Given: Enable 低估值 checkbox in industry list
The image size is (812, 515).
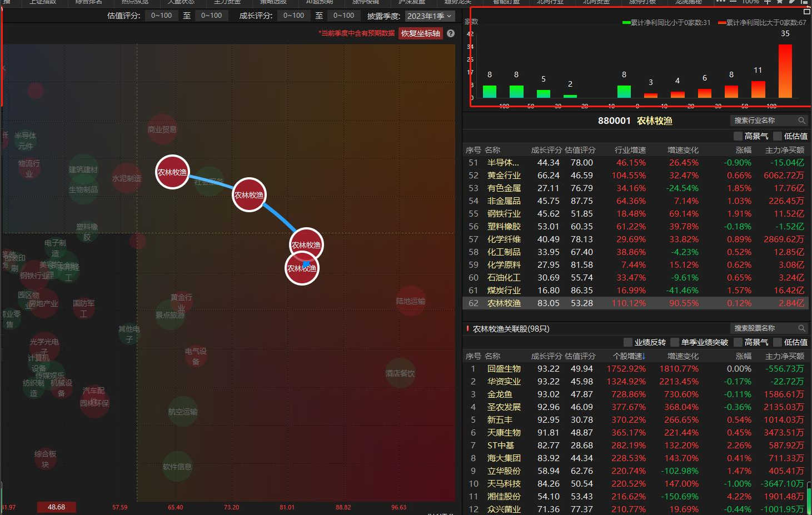Looking at the screenshot, I should coord(778,136).
